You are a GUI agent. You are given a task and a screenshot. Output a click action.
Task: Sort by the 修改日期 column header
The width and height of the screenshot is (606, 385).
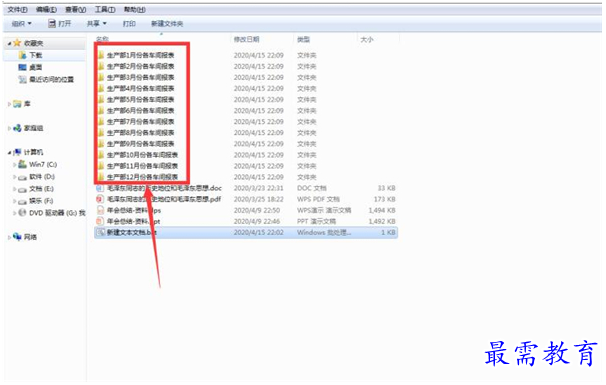247,39
